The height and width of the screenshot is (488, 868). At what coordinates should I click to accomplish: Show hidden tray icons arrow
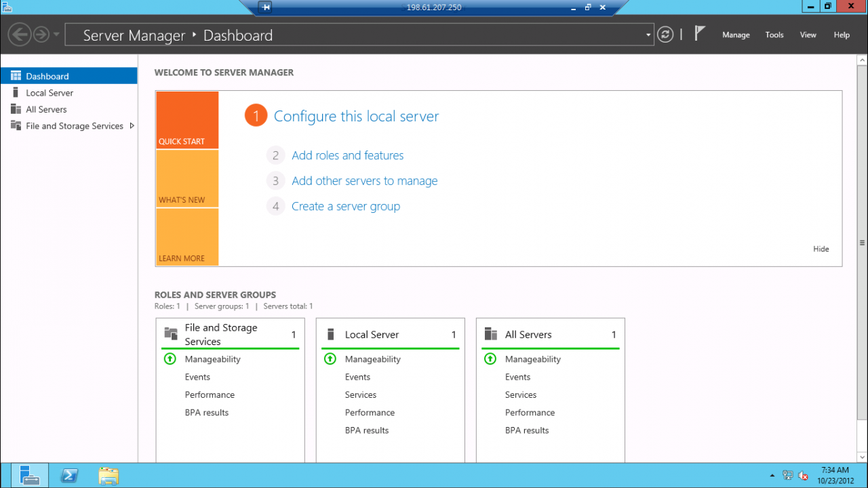pos(772,476)
